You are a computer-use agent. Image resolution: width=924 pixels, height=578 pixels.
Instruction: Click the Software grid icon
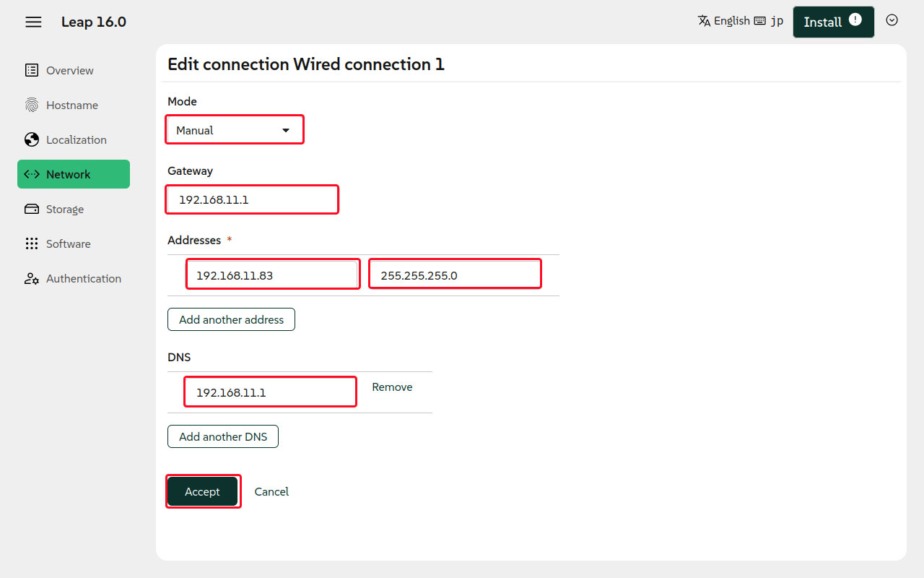pyautogui.click(x=32, y=243)
